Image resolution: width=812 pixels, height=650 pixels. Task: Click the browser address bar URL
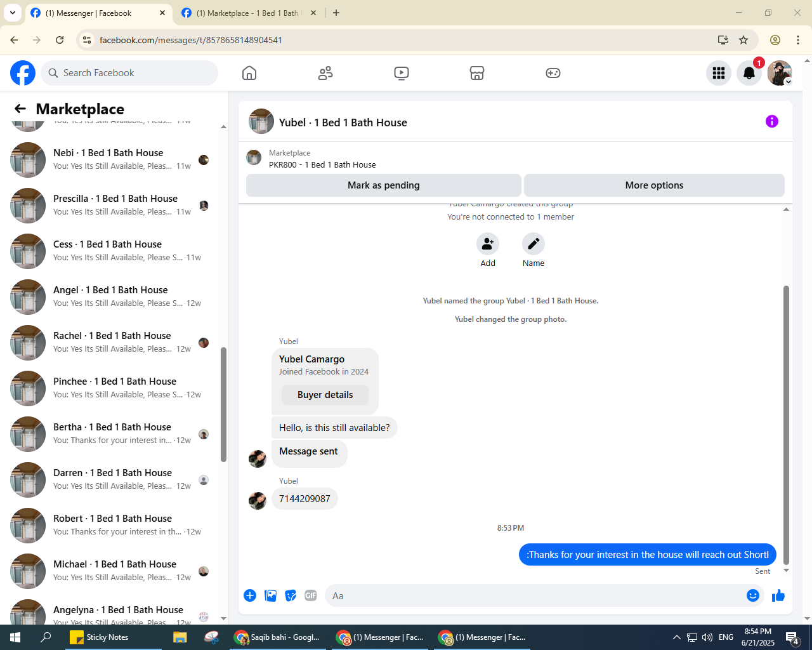click(191, 40)
